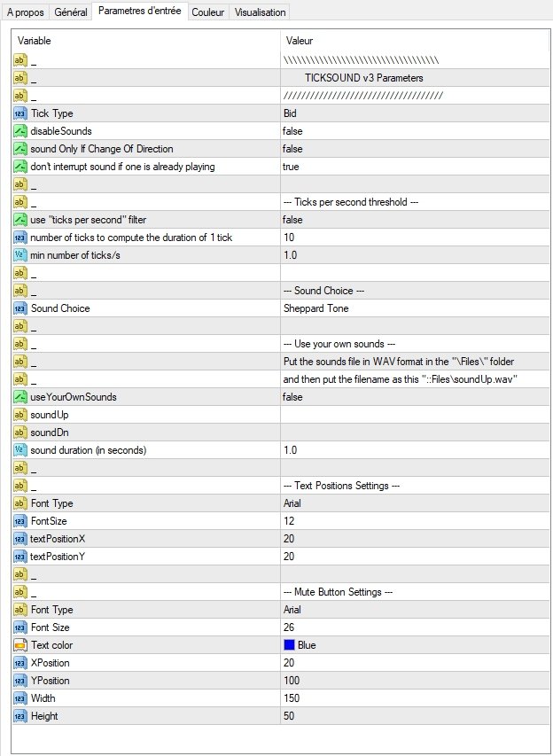Go to the Visualisation tab

point(260,12)
